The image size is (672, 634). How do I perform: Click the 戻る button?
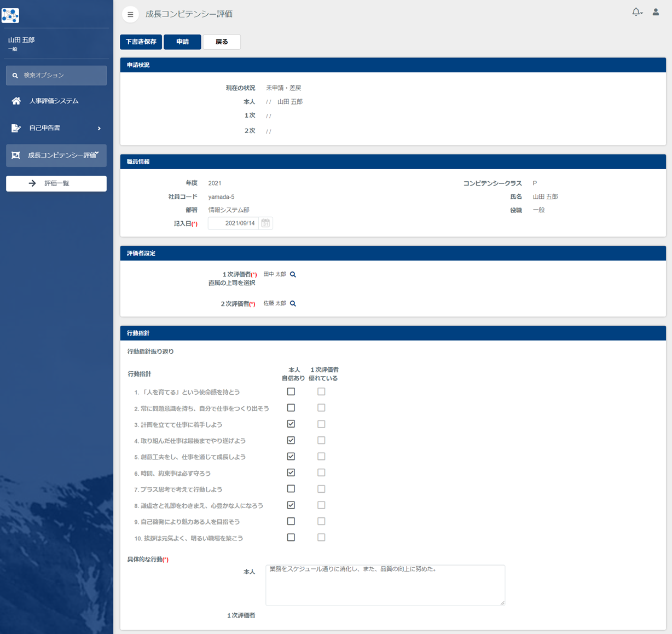tap(222, 42)
